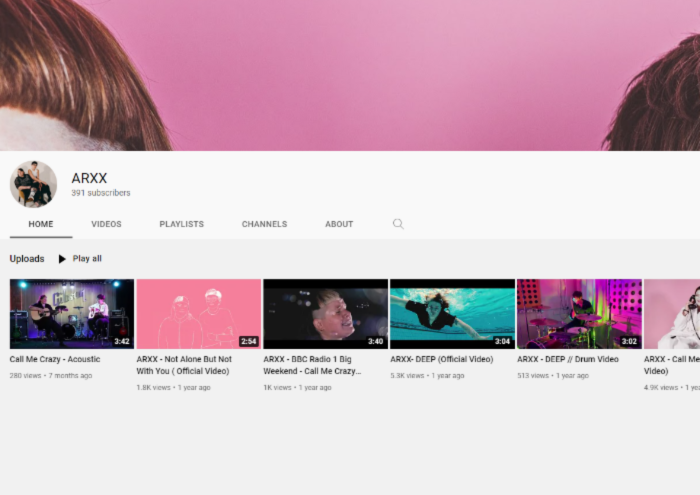Screen dimensions: 700x495
Task: Switch to the HOME tab
Action: (41, 224)
